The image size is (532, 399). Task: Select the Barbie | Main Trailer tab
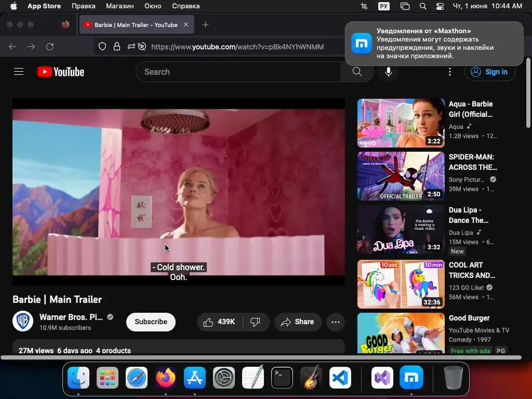click(137, 25)
